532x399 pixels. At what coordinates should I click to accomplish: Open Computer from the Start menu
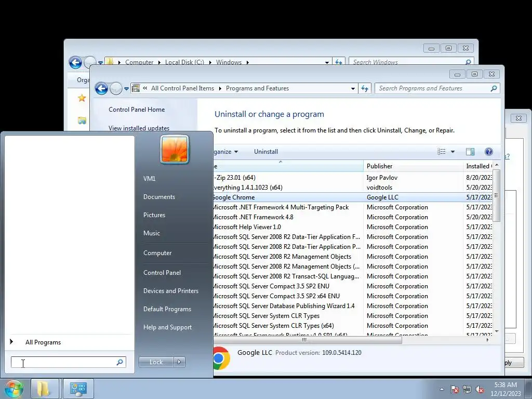(157, 253)
